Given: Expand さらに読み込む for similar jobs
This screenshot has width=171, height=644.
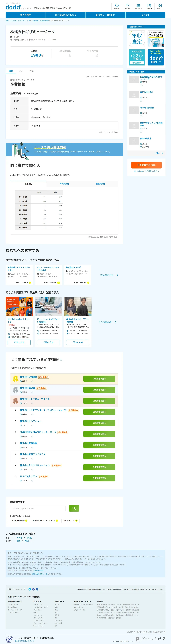Looking at the screenshot, I should 108,322.
